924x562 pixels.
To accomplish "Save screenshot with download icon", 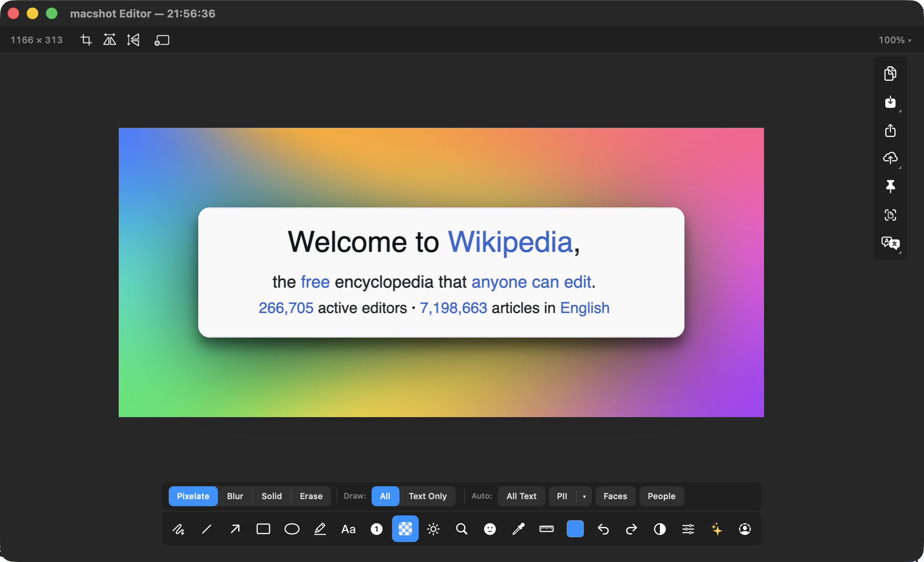I will [890, 102].
